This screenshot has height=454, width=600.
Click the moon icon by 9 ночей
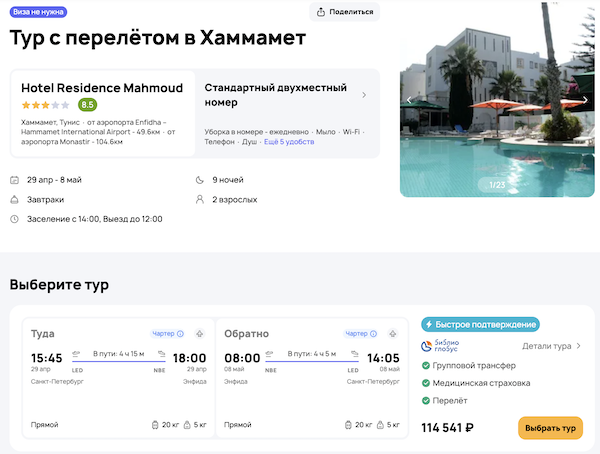pyautogui.click(x=199, y=180)
